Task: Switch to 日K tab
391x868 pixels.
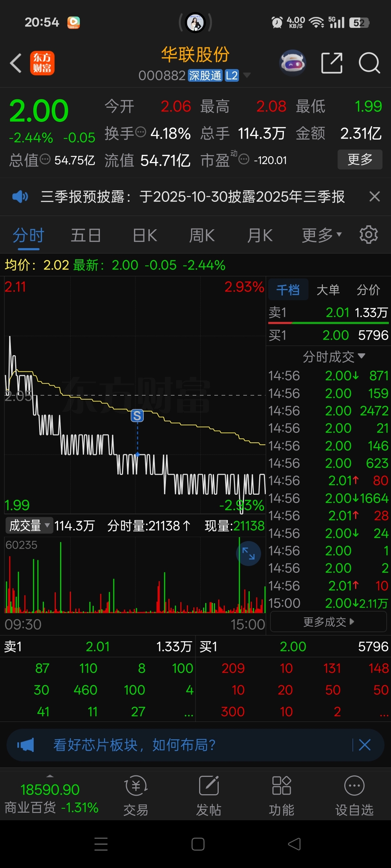Action: coord(145,235)
